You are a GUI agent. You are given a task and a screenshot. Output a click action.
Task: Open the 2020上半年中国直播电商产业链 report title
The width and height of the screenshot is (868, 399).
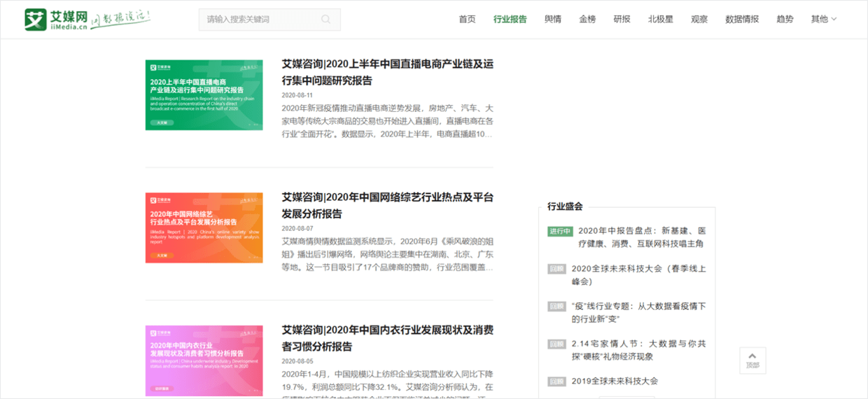[387, 72]
